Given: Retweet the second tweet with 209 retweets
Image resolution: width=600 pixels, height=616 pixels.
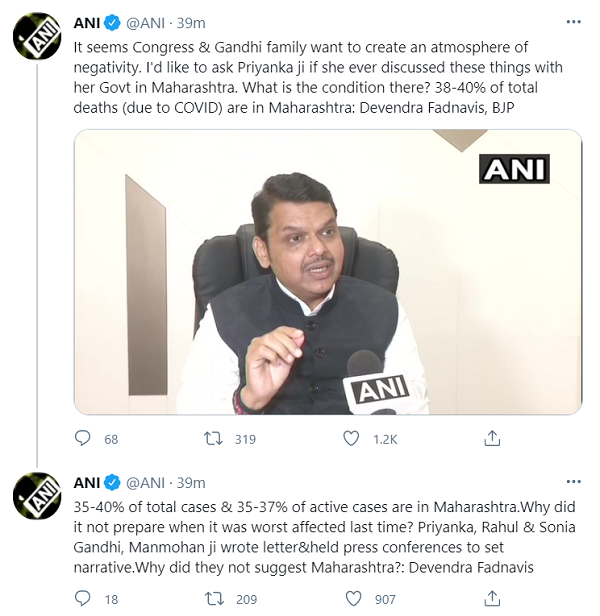Looking at the screenshot, I should click(213, 598).
